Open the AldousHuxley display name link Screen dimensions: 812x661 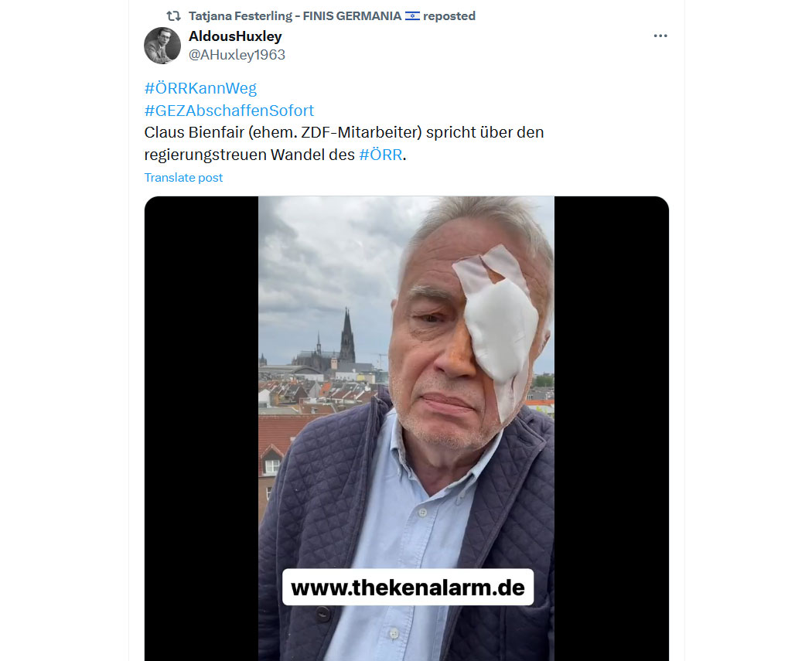click(235, 36)
